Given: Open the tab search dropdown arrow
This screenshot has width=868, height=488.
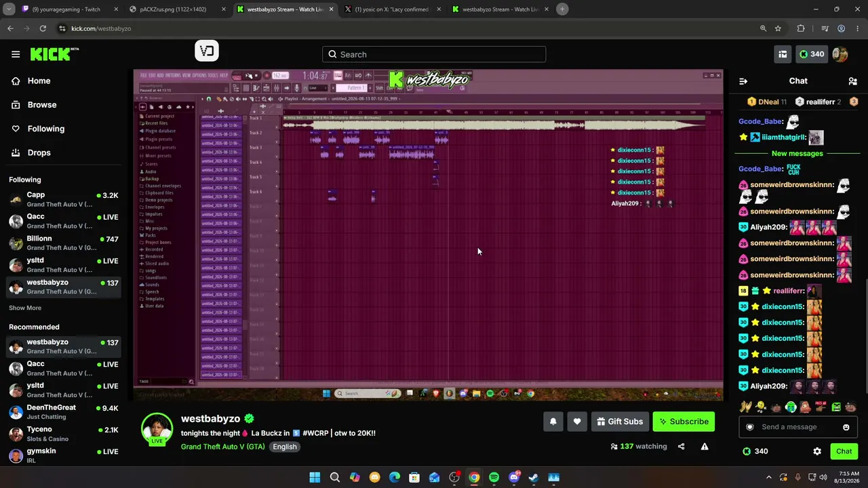Looking at the screenshot, I should click(x=9, y=9).
